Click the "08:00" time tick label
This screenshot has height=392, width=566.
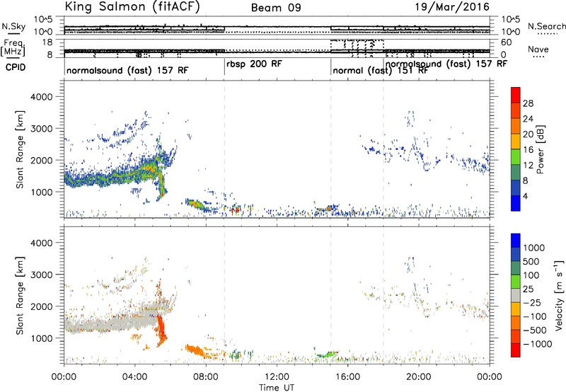point(206,377)
